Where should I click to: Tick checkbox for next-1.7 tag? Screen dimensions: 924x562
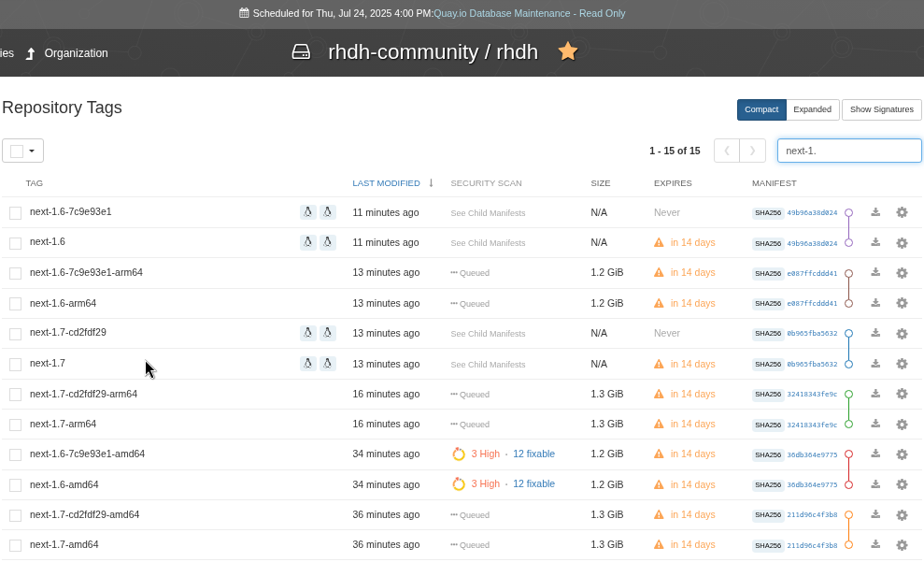coord(15,365)
